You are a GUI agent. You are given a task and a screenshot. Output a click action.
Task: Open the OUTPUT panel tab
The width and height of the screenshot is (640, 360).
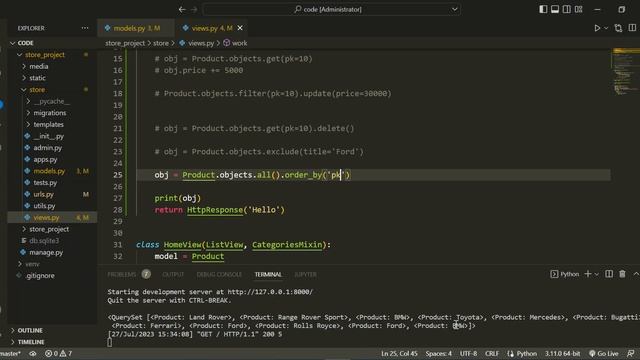click(173, 274)
